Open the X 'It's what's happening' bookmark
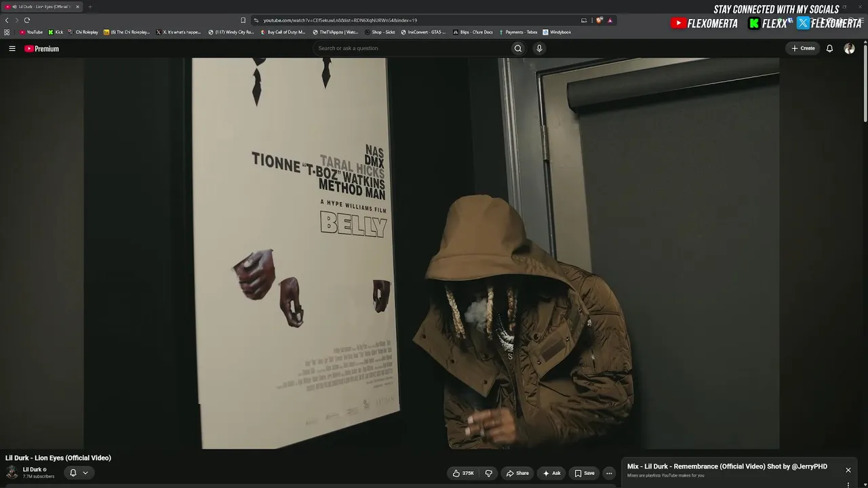The width and height of the screenshot is (868, 488). click(179, 32)
